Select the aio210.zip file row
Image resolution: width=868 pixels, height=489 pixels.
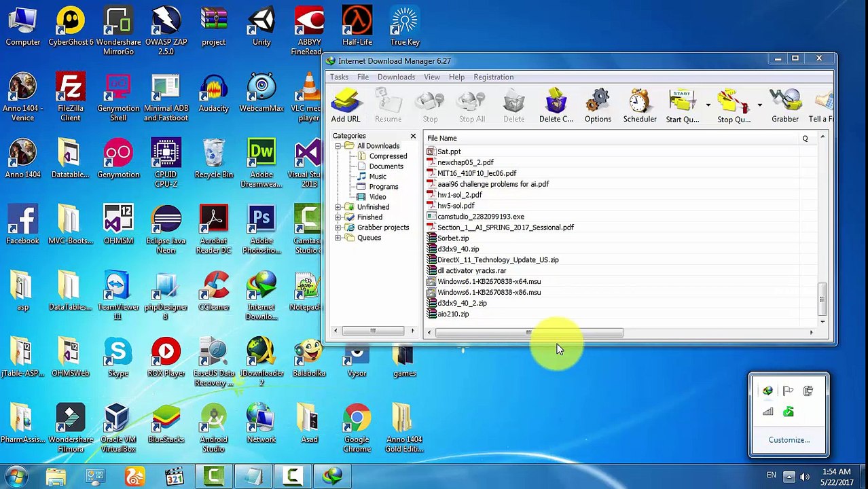point(453,314)
